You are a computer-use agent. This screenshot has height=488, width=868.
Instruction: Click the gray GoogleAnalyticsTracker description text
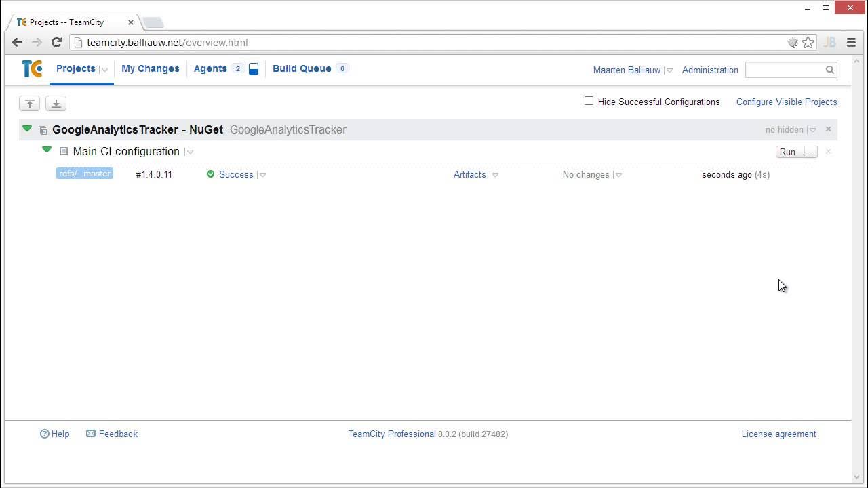[288, 129]
